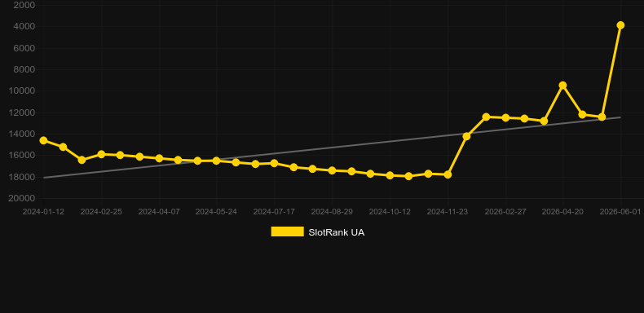644x313 pixels.
Task: Click the 2026-06-01 date label
Action: [620, 212]
